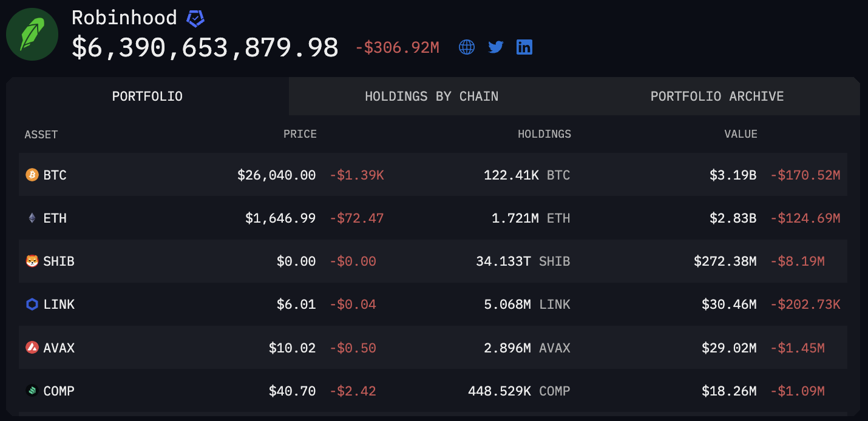Click the COMP coin icon
This screenshot has width=868, height=421.
click(x=32, y=391)
